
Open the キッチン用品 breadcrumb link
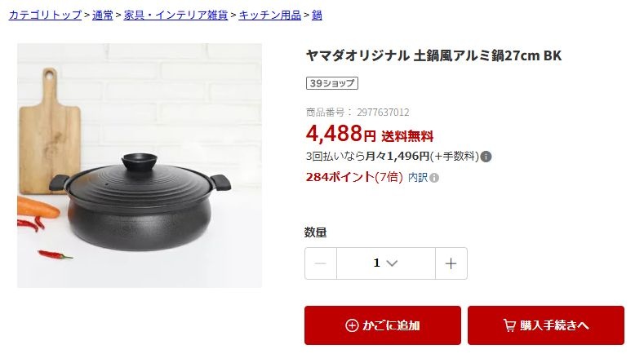click(x=270, y=15)
